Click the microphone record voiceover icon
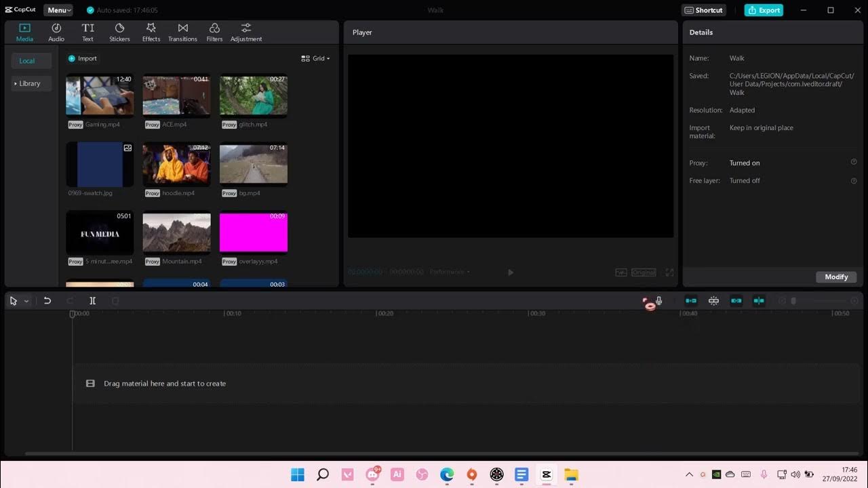 658,301
